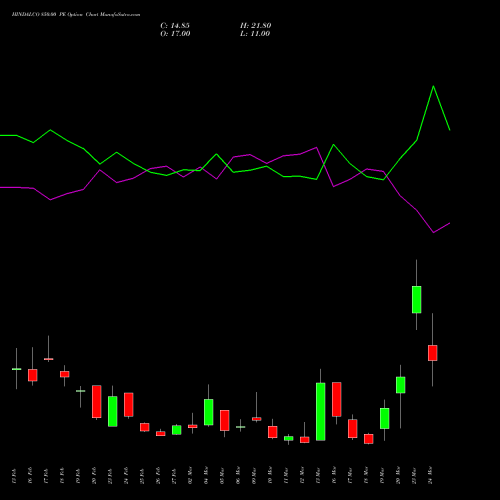Click the green candle on 04 Mar
500x500 pixels.
tap(209, 412)
